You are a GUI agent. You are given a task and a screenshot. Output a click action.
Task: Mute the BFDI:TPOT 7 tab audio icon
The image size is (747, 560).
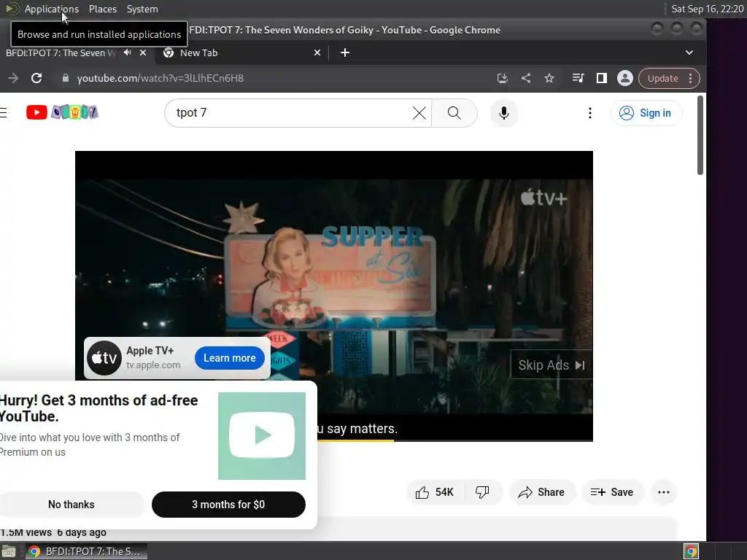[x=127, y=52]
